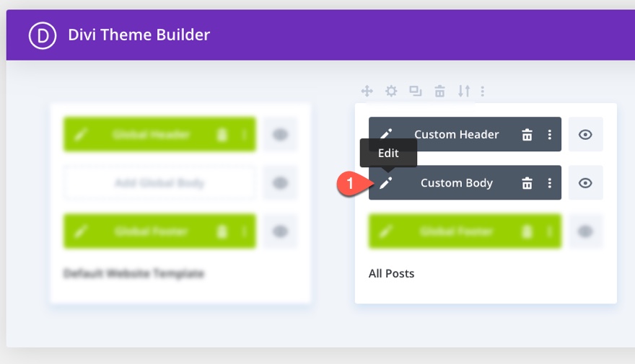The image size is (635, 364).
Task: Select the Custom Body area label
Action: point(456,183)
